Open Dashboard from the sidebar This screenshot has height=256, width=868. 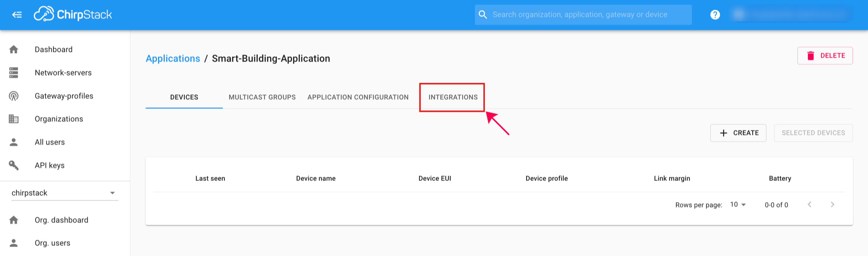coord(53,50)
